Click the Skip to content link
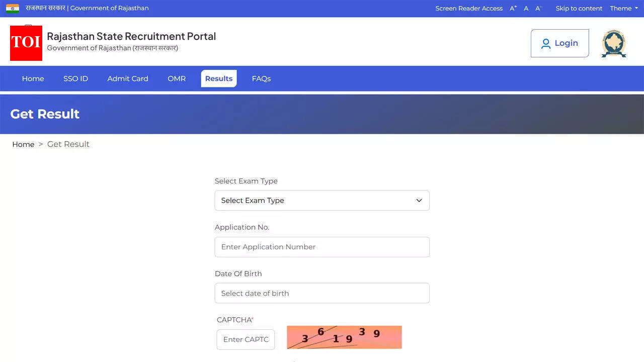Viewport: 644px width, 362px height. coord(579,8)
